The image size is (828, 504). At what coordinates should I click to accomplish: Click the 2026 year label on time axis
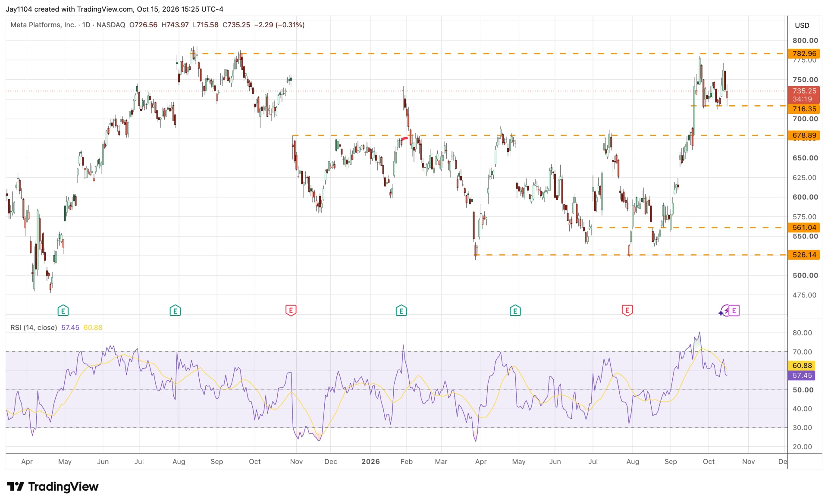[370, 462]
